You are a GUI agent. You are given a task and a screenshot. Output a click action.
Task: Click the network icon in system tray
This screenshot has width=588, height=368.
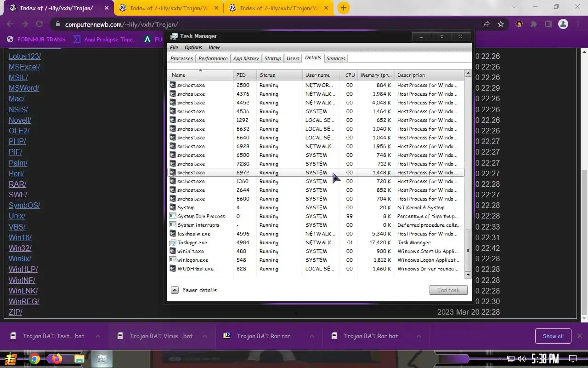pyautogui.click(x=511, y=359)
